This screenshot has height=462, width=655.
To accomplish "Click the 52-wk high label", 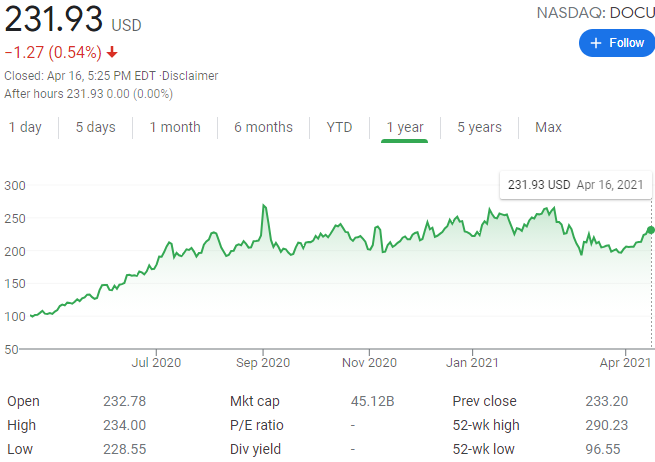I will click(486, 425).
